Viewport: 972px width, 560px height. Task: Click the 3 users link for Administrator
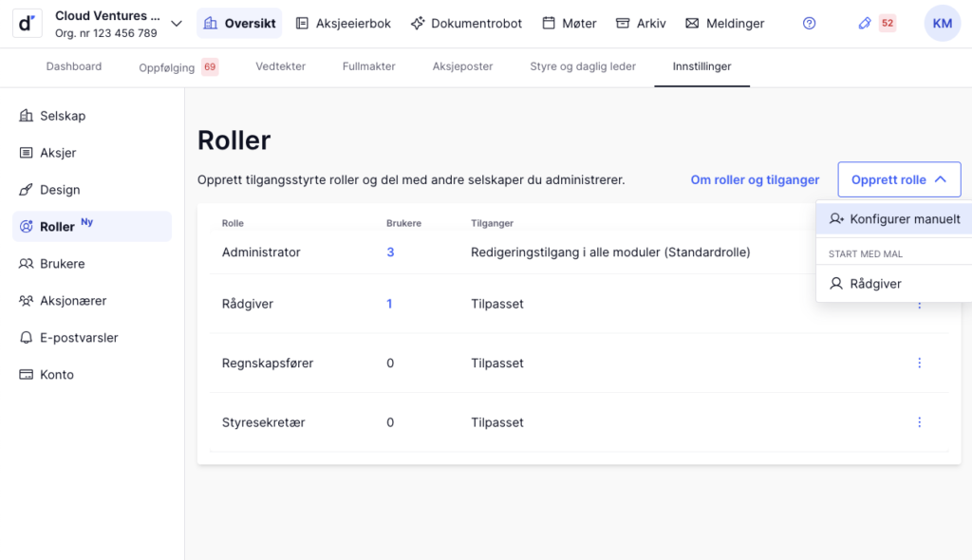pos(390,252)
